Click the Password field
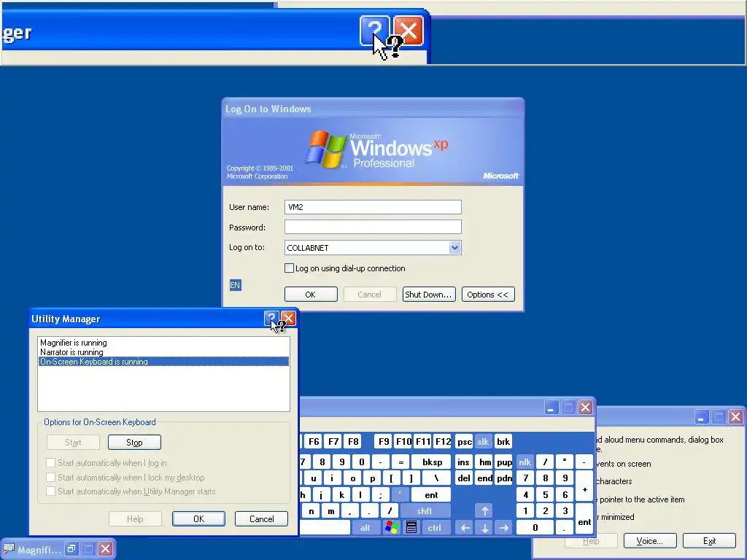The height and width of the screenshot is (560, 747). [373, 227]
